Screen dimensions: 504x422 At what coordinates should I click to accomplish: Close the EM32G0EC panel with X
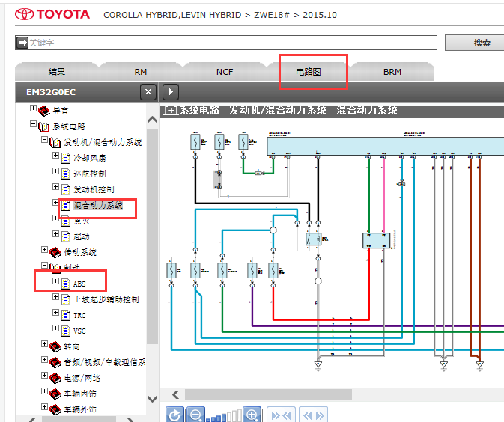(x=148, y=92)
